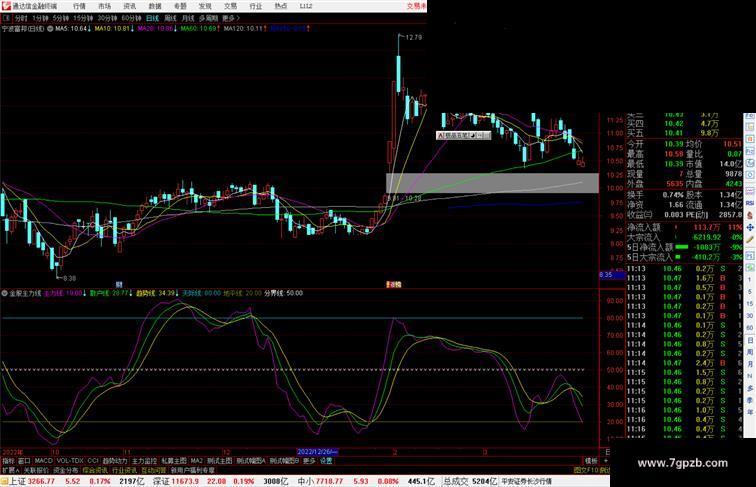Click the 深证 index value in status bar

(x=185, y=481)
